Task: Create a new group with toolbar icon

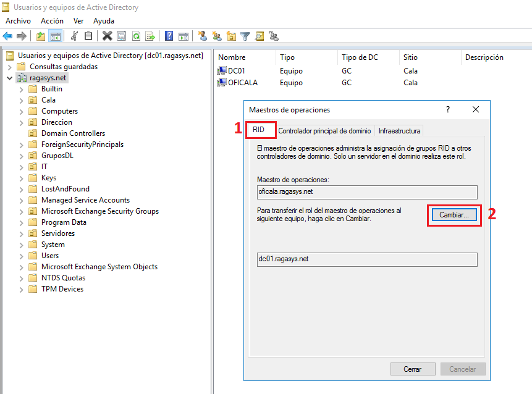Action: pyautogui.click(x=217, y=36)
